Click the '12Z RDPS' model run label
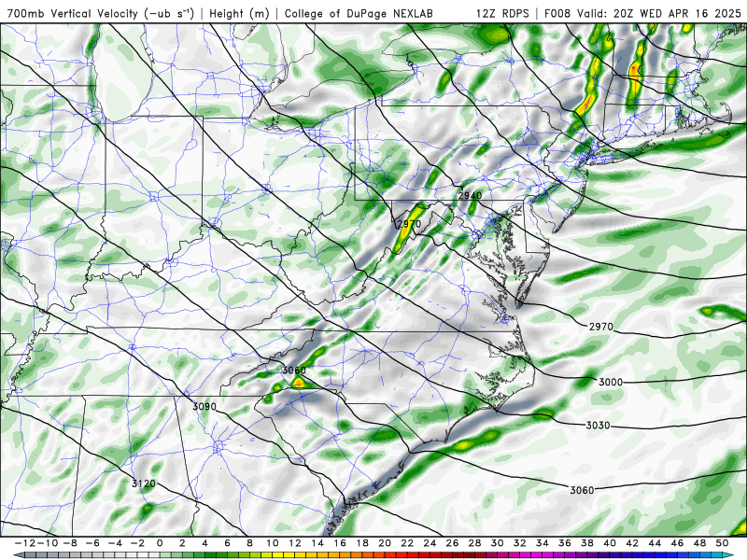Viewport: 747px width, 560px height. [x=502, y=13]
